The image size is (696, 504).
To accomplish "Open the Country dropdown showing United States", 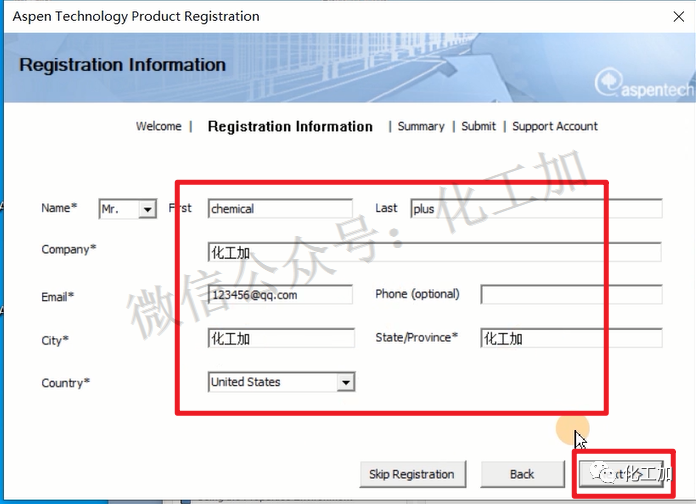I will click(x=281, y=382).
